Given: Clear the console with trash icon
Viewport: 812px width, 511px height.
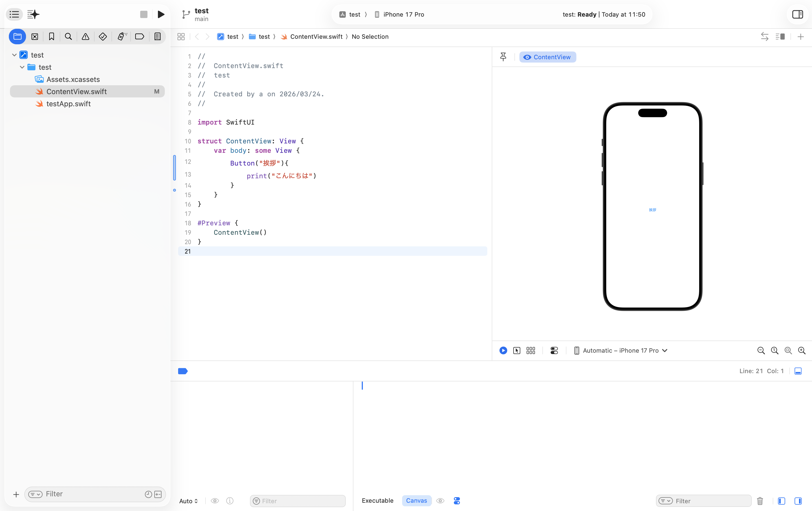Looking at the screenshot, I should click(x=760, y=501).
